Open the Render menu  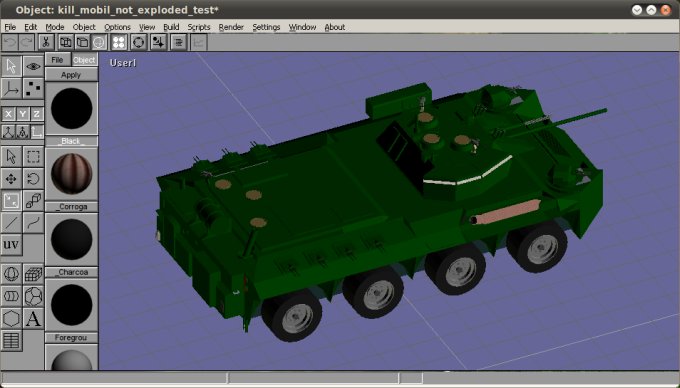(231, 27)
